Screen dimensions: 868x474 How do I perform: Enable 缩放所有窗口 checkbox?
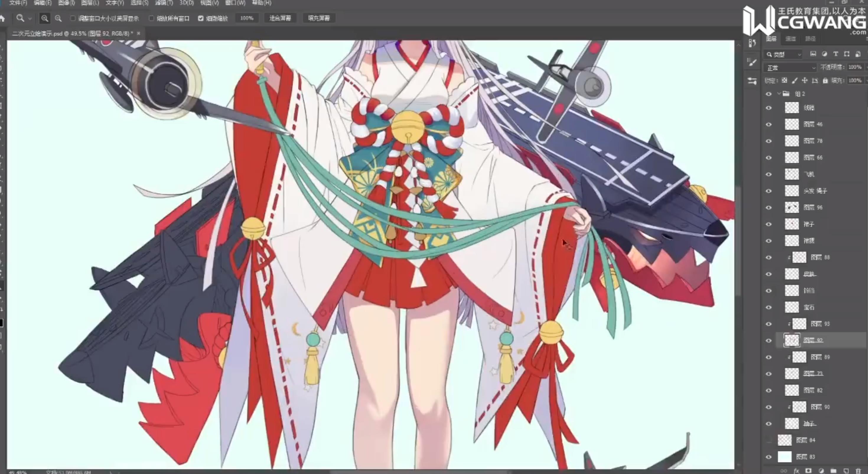pos(151,18)
